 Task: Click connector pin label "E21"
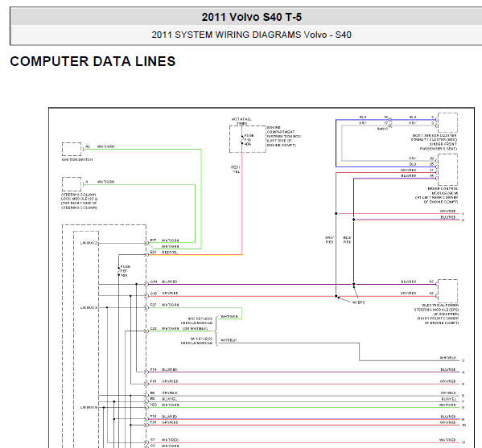coord(153,252)
